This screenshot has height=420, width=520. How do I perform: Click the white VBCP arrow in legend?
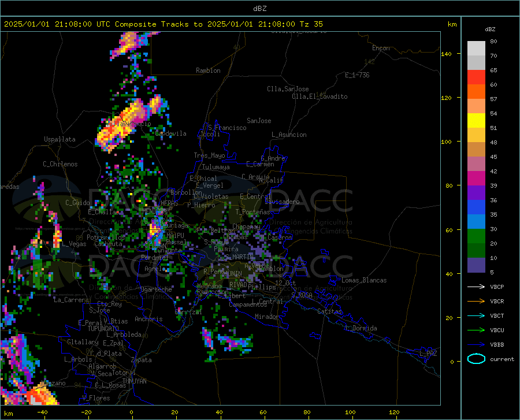click(x=476, y=287)
